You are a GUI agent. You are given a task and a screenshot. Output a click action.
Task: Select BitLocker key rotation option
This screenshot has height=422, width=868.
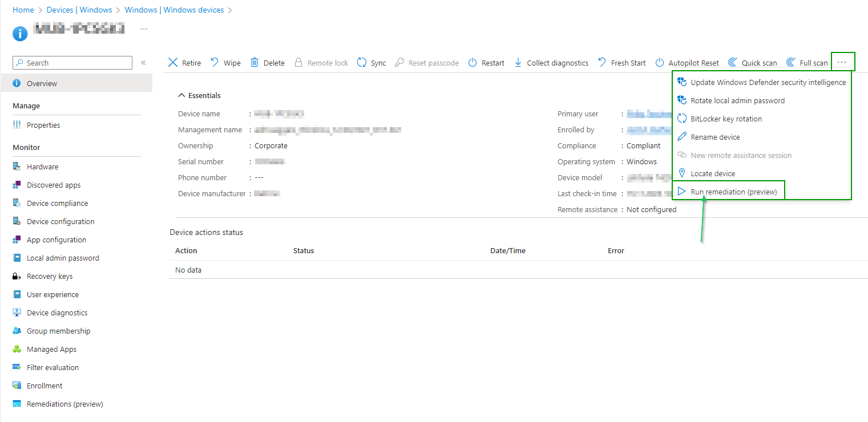pos(726,119)
